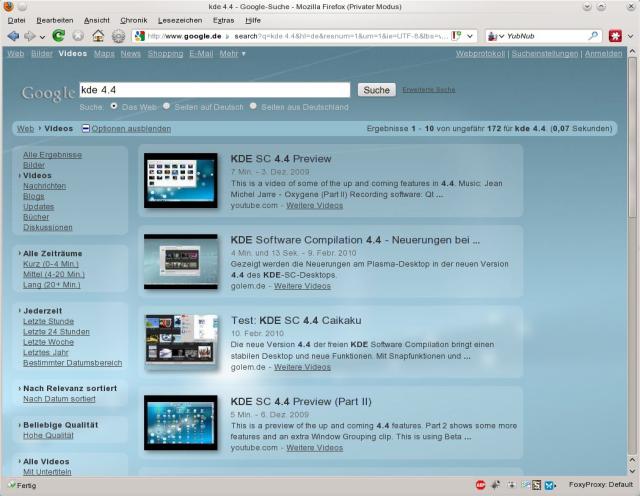
Task: Open the Webprotokoll link
Action: coord(480,53)
